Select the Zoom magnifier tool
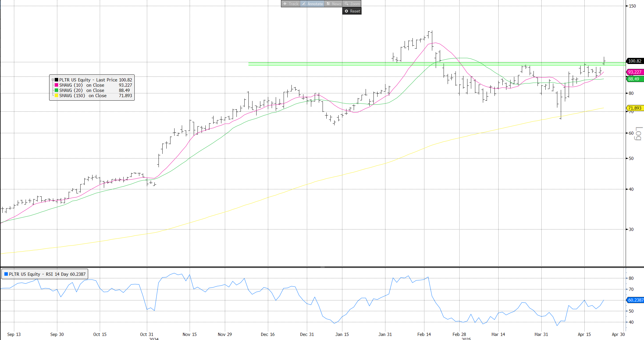This screenshot has height=340, width=644. (346, 4)
